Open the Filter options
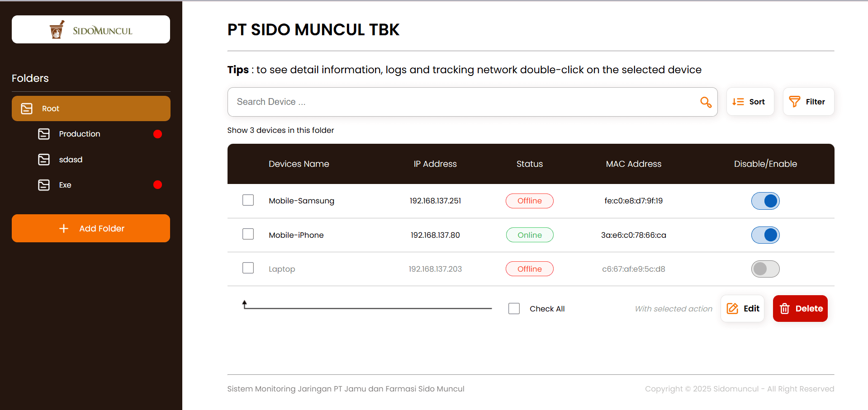868x410 pixels. pos(808,102)
